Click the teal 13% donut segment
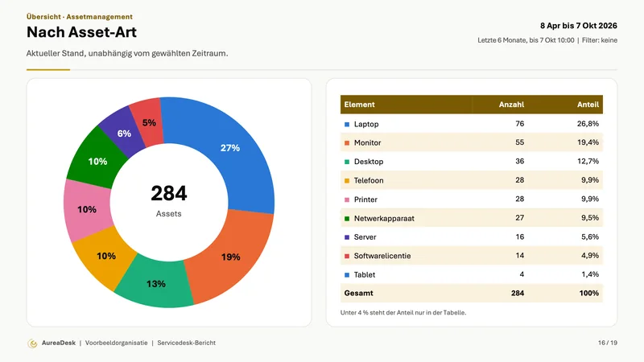This screenshot has width=644, height=362. pos(156,284)
